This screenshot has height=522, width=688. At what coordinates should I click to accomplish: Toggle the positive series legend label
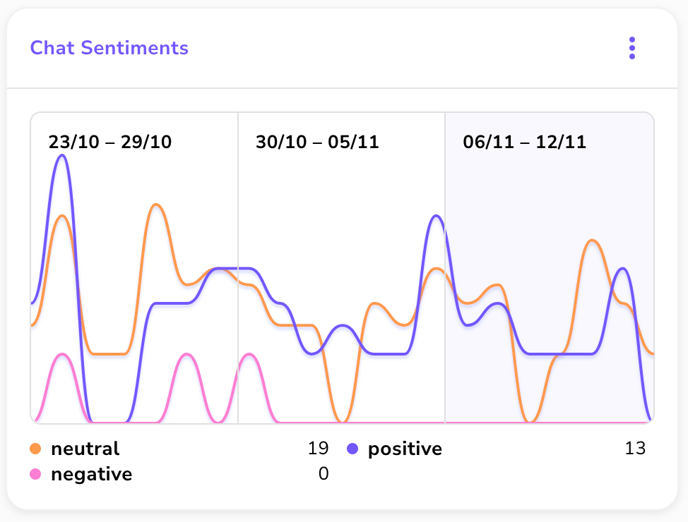[x=405, y=449]
